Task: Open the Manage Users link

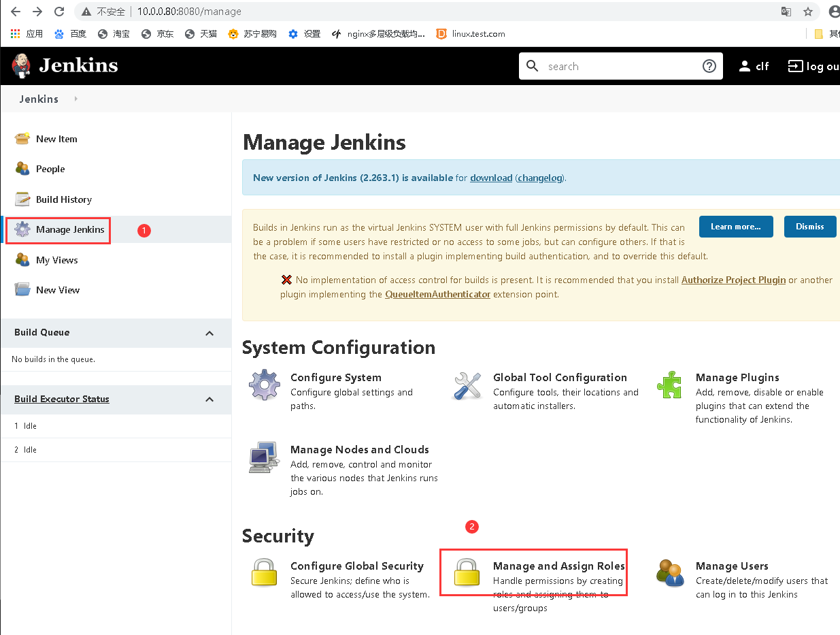Action: [732, 566]
